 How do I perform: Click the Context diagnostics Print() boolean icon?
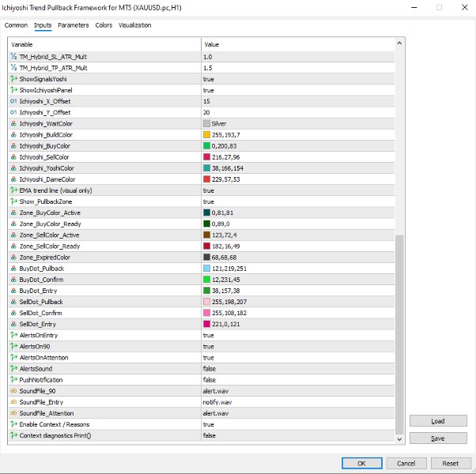tap(13, 435)
